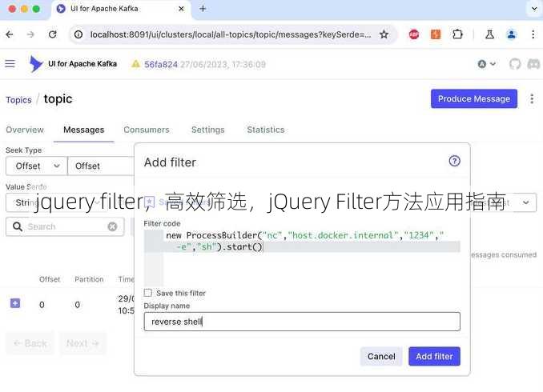Open site info icon in address bar

(x=78, y=34)
